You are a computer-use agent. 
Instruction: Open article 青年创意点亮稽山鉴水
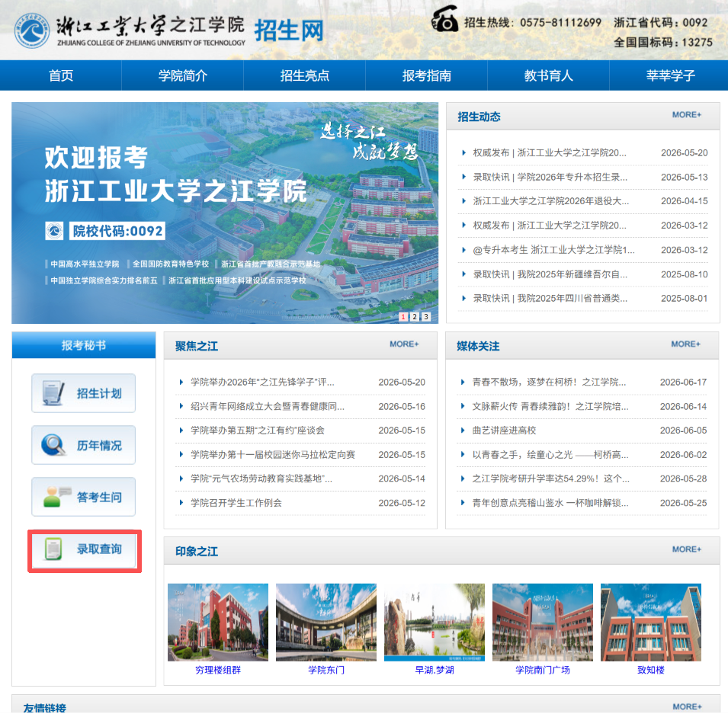pos(550,503)
